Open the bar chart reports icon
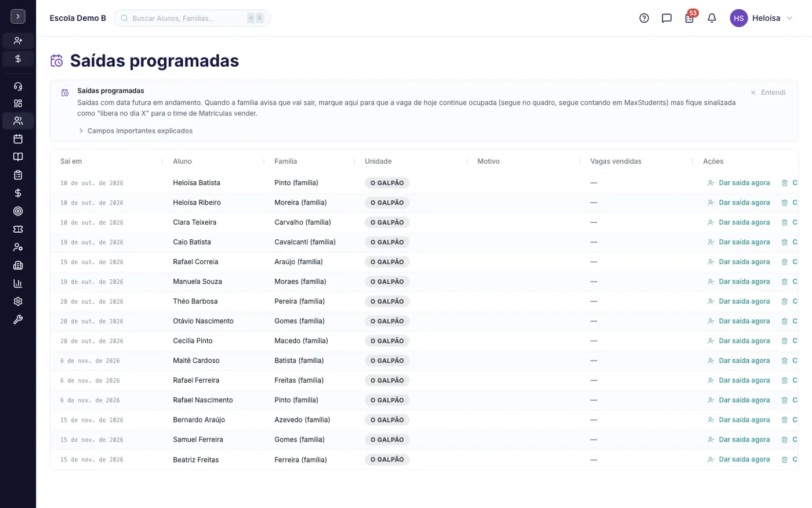812x508 pixels. 18,283
